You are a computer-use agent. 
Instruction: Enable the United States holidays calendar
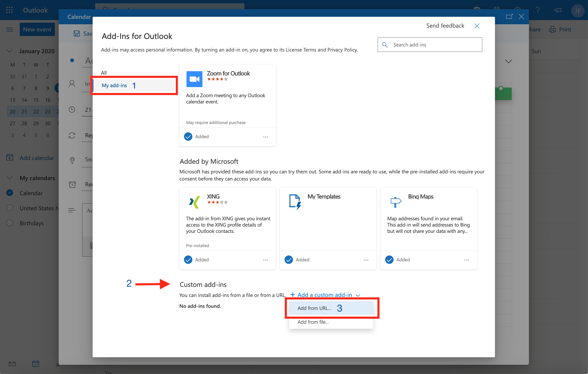click(x=9, y=208)
